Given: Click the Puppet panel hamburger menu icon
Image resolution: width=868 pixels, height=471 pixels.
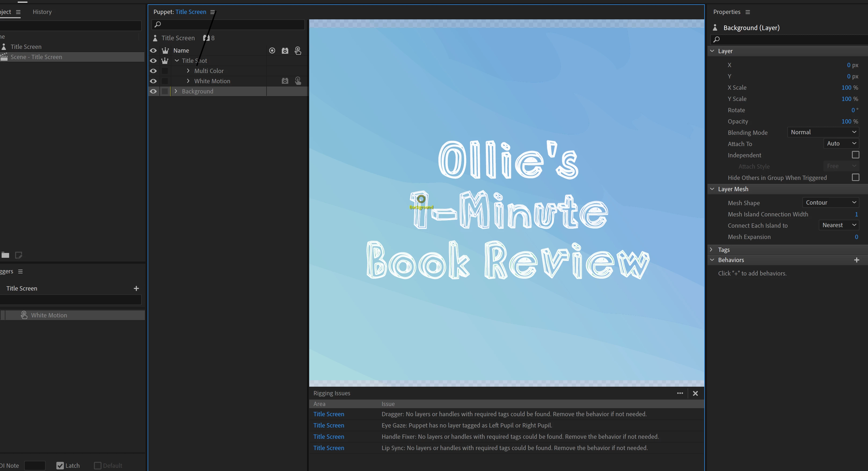Looking at the screenshot, I should [x=213, y=12].
